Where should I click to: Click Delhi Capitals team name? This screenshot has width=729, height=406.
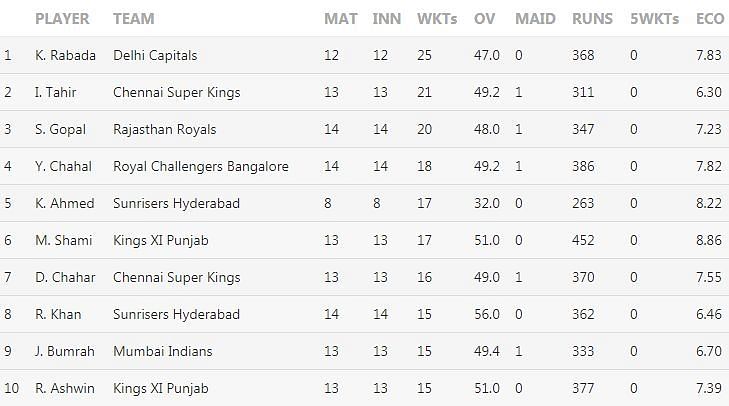click(x=155, y=55)
